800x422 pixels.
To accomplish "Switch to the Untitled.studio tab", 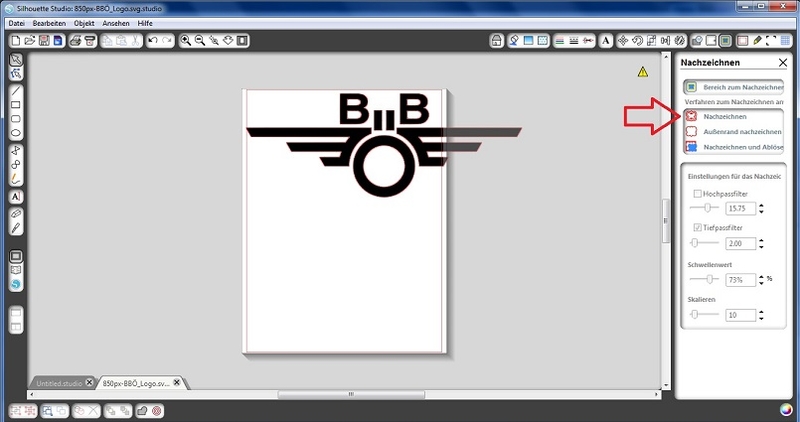I will pyautogui.click(x=60, y=383).
